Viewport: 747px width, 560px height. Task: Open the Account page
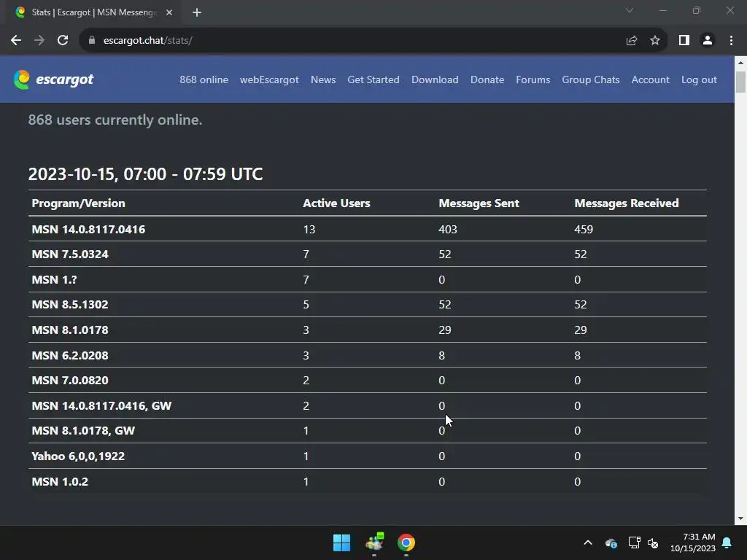click(x=650, y=79)
